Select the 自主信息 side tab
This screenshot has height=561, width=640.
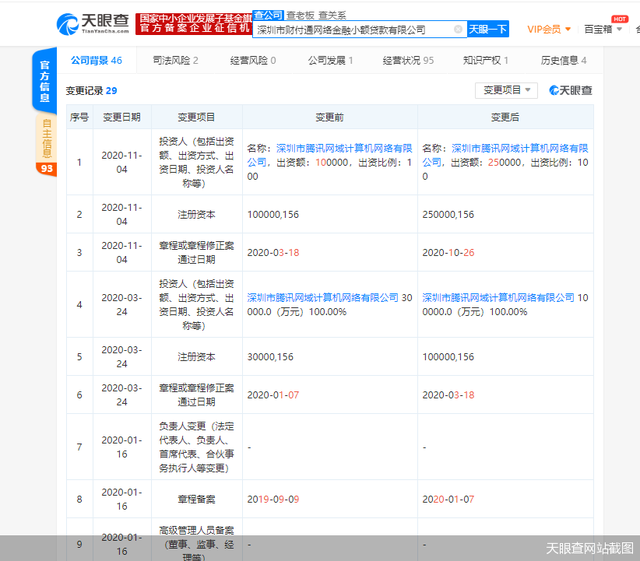pos(46,139)
